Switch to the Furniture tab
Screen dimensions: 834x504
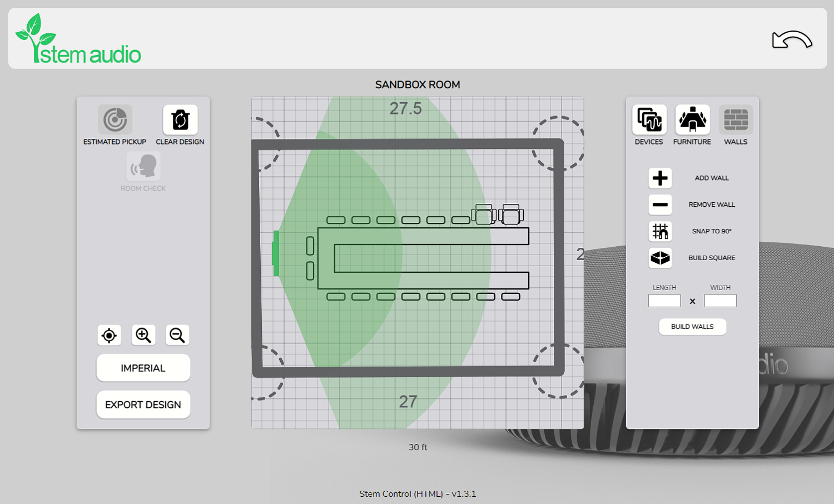[692, 119]
